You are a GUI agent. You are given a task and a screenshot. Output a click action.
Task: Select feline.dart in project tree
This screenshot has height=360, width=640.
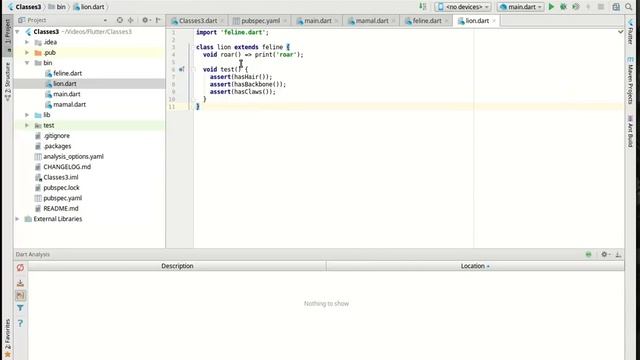pos(67,73)
